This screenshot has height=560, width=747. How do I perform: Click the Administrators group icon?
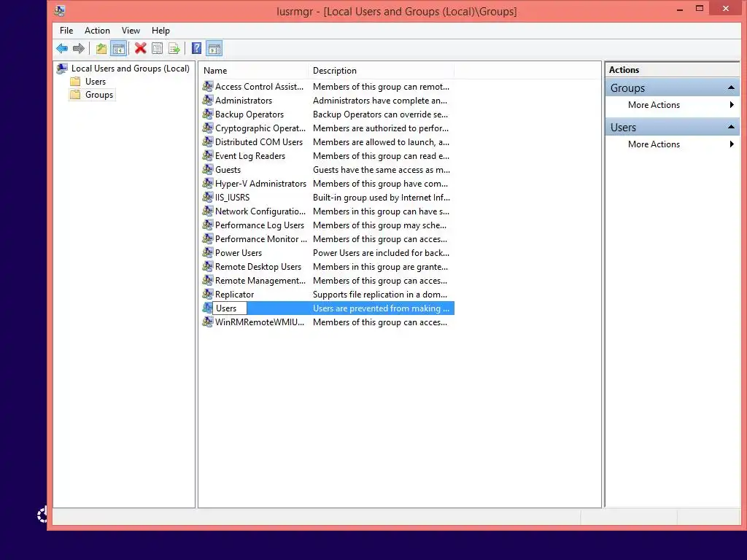[208, 100]
